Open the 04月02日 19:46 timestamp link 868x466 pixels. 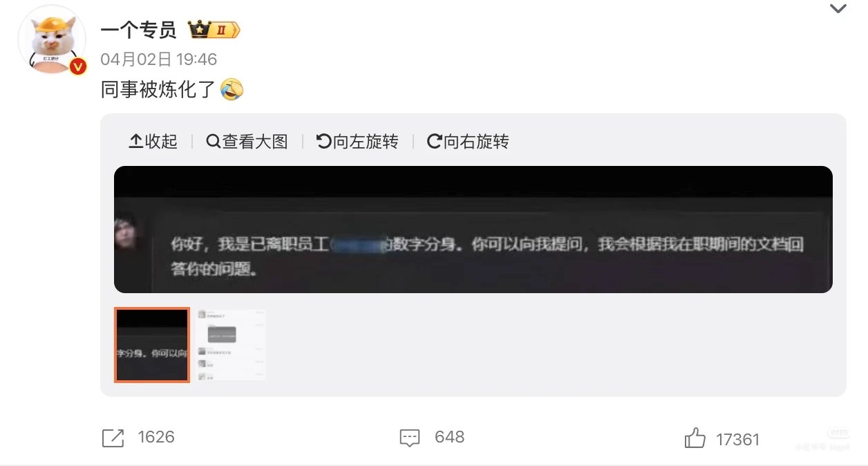(159, 59)
